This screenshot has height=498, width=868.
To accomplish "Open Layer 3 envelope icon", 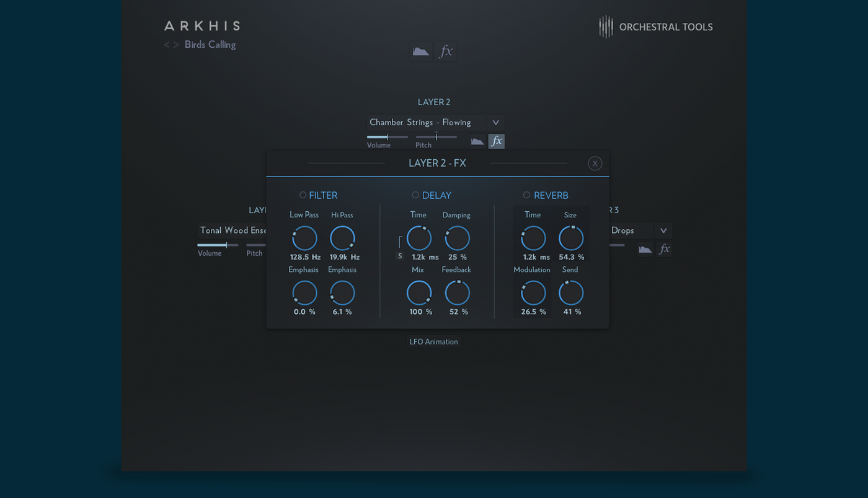I will point(645,249).
